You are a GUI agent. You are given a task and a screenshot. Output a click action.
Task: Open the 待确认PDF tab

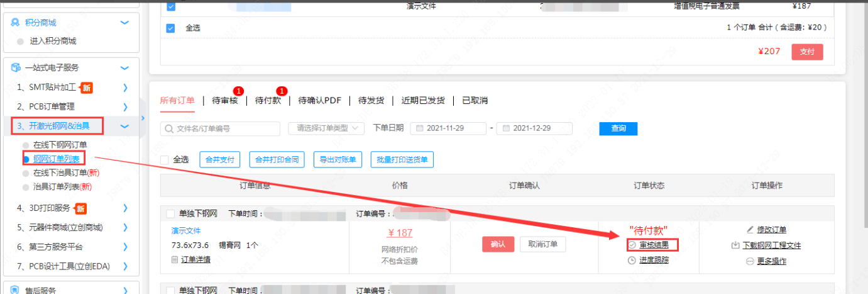[x=319, y=101]
